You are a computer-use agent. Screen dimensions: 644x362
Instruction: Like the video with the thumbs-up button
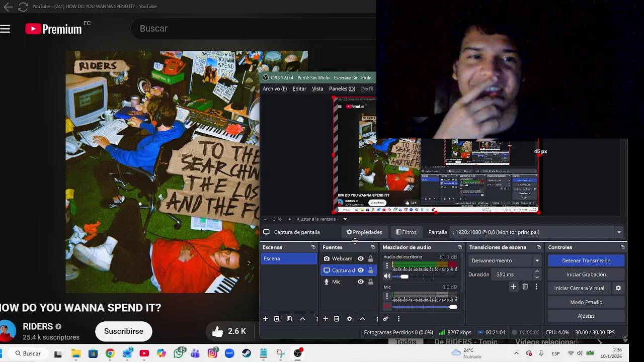pos(217,331)
